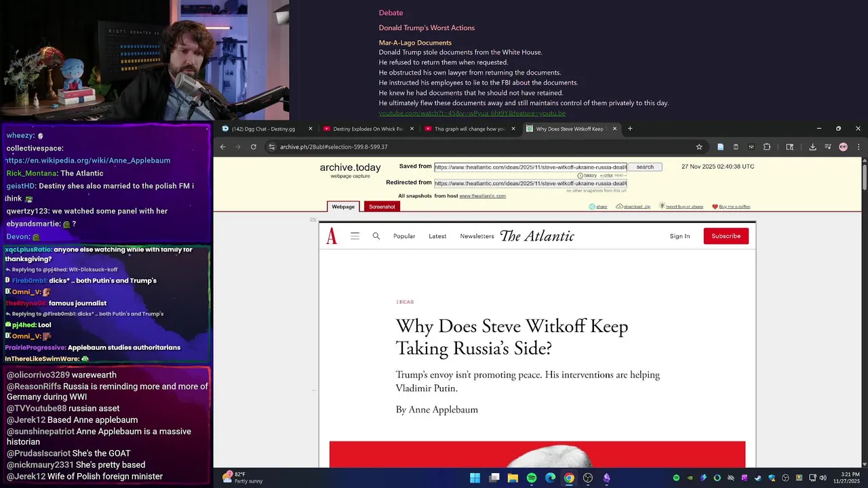Click the Sign In link
The height and width of the screenshot is (488, 868).
click(679, 236)
